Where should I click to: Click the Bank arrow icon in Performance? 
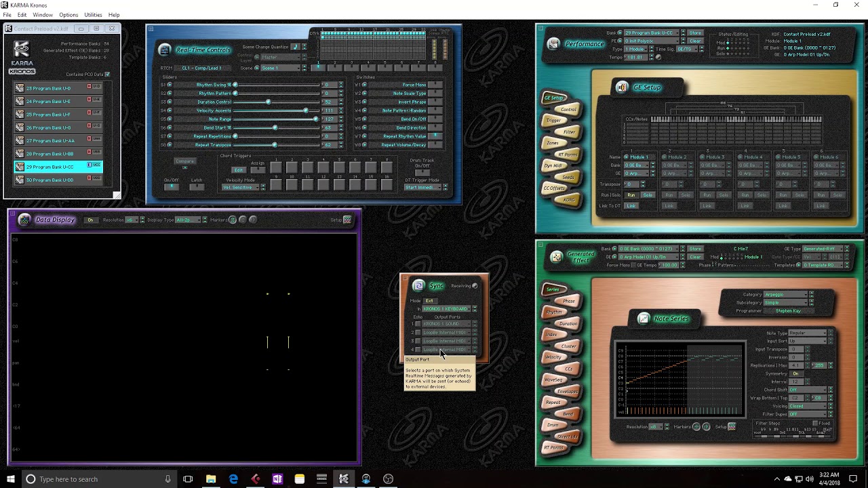tap(620, 33)
